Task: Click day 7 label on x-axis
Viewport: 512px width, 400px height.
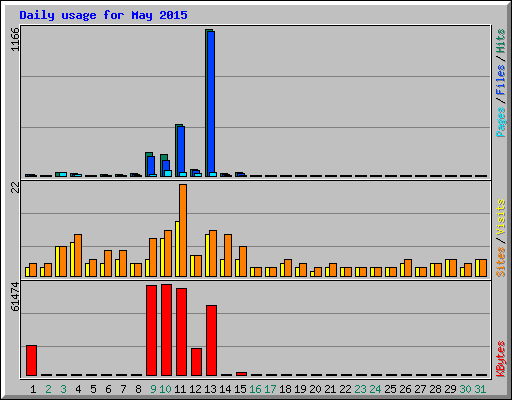Action: click(123, 389)
